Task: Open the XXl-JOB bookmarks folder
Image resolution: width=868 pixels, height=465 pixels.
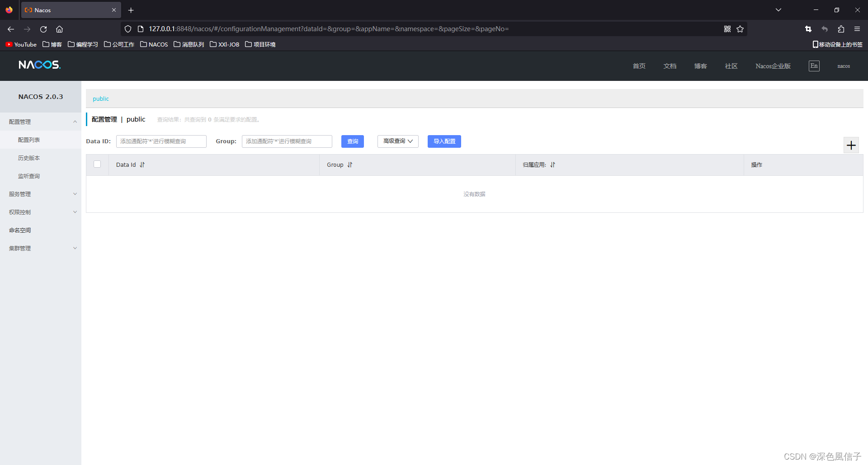Action: click(x=225, y=44)
